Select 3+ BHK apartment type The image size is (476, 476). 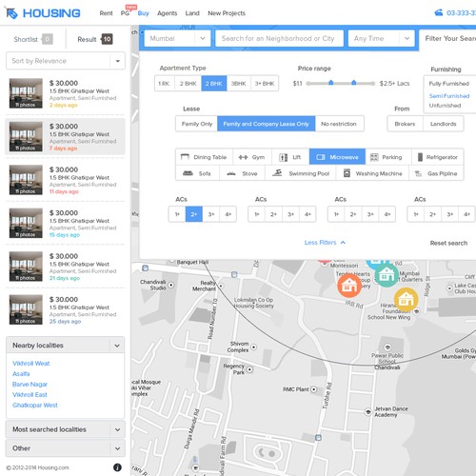[x=265, y=84]
